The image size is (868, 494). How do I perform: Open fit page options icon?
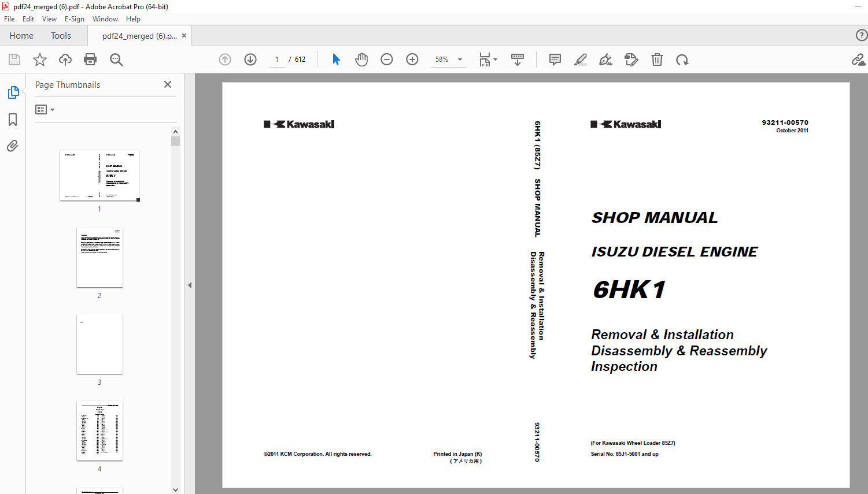click(487, 60)
